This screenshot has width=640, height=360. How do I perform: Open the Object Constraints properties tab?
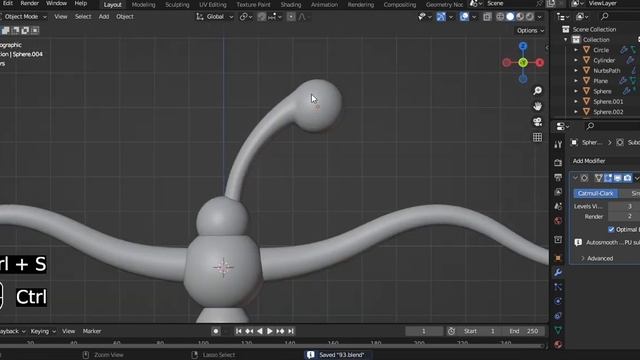pyautogui.click(x=558, y=316)
